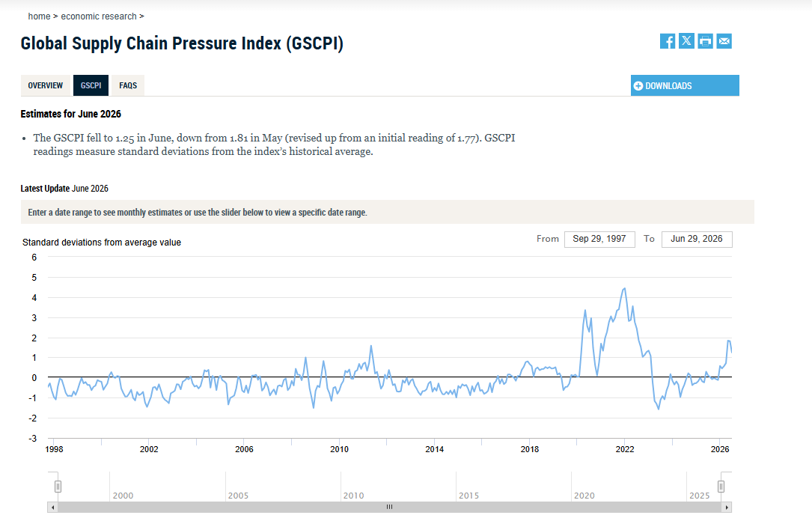Click the To date field
This screenshot has width=812, height=530.
[x=697, y=239]
